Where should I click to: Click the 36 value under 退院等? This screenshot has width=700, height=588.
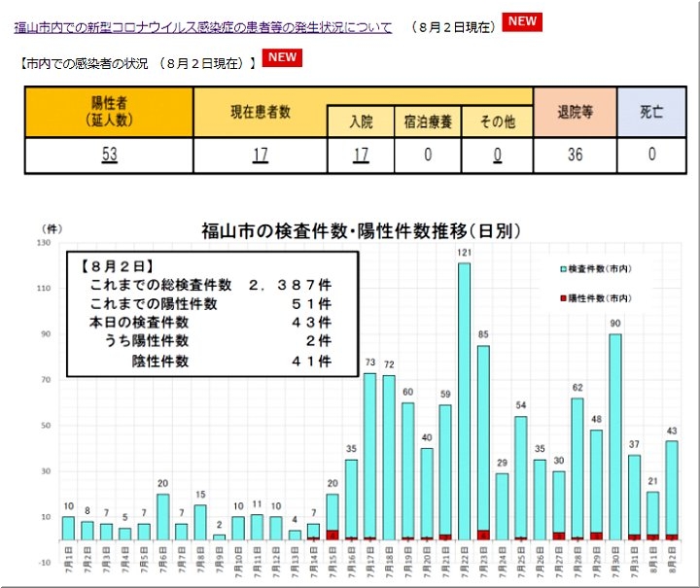576,155
